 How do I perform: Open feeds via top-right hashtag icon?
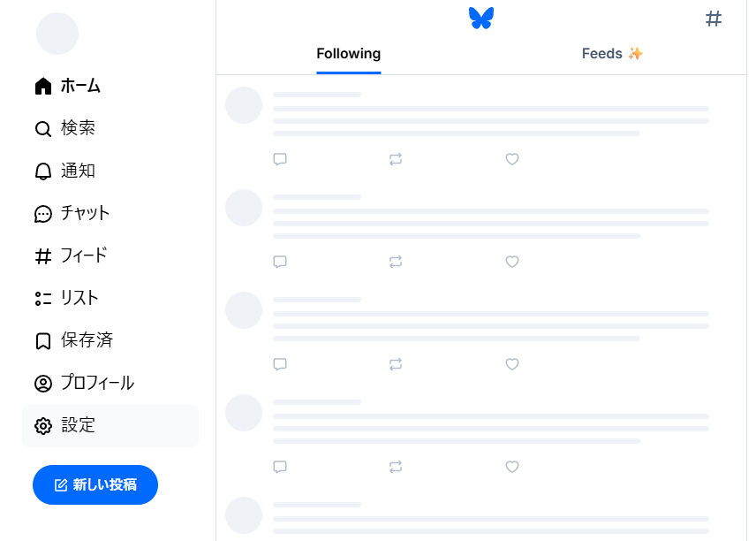coord(714,19)
